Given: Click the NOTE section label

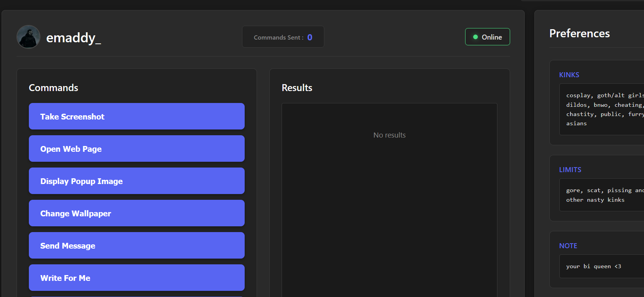Looking at the screenshot, I should click(x=568, y=246).
